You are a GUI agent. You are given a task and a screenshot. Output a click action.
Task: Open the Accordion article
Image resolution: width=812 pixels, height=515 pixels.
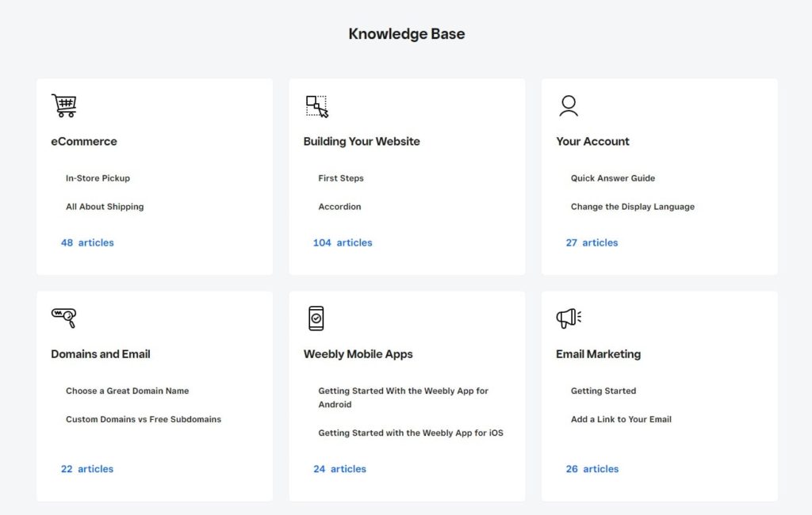(339, 207)
